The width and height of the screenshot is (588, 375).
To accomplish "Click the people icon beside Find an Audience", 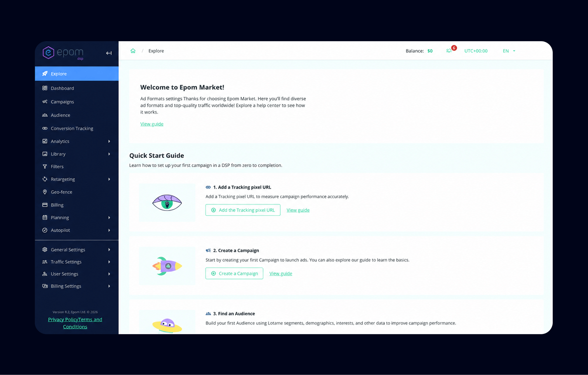I will [x=208, y=314].
